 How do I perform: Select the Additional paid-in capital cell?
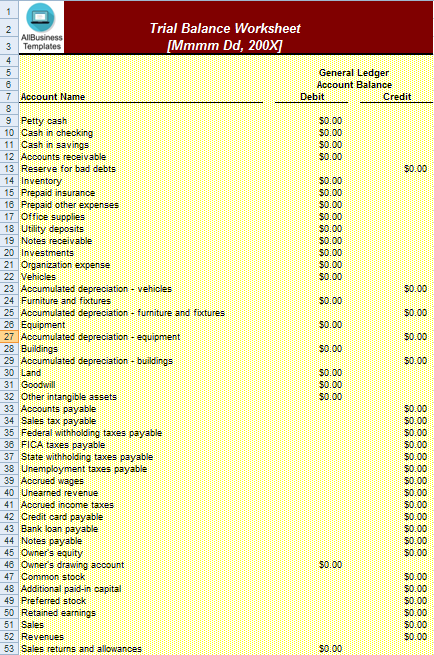[x=71, y=589]
